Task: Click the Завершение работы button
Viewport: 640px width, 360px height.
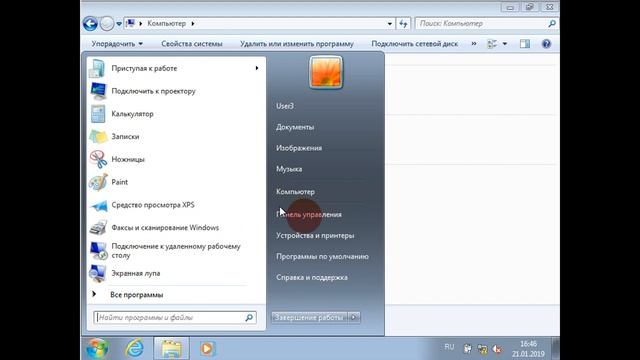Action: tap(309, 318)
